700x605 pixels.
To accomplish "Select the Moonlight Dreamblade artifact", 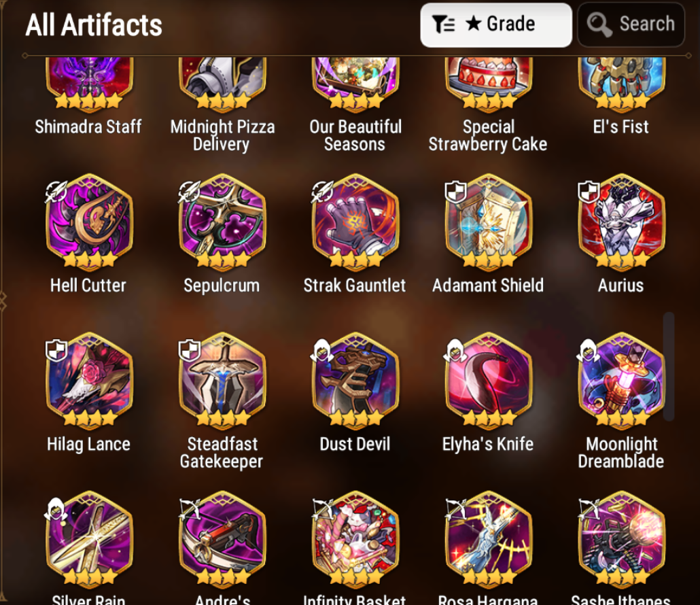I will 621,381.
